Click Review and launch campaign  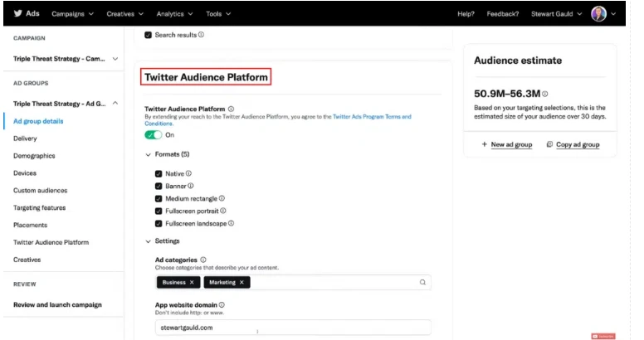tap(57, 304)
